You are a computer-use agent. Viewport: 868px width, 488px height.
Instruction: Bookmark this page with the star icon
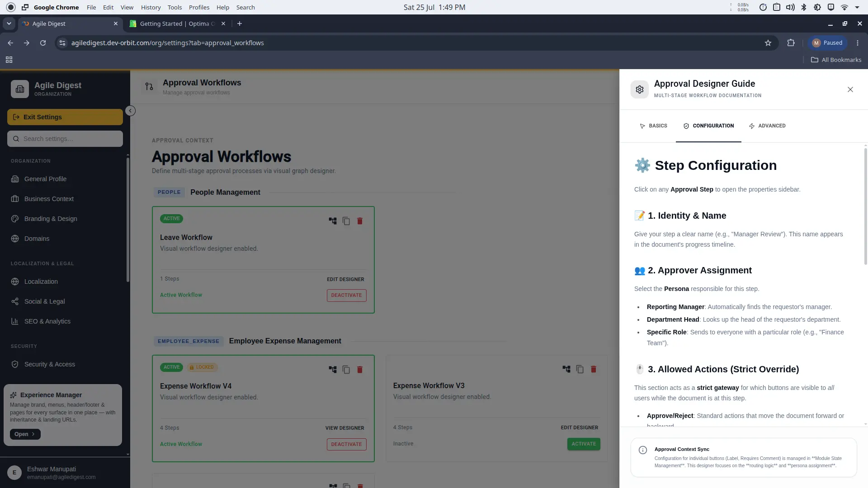768,43
